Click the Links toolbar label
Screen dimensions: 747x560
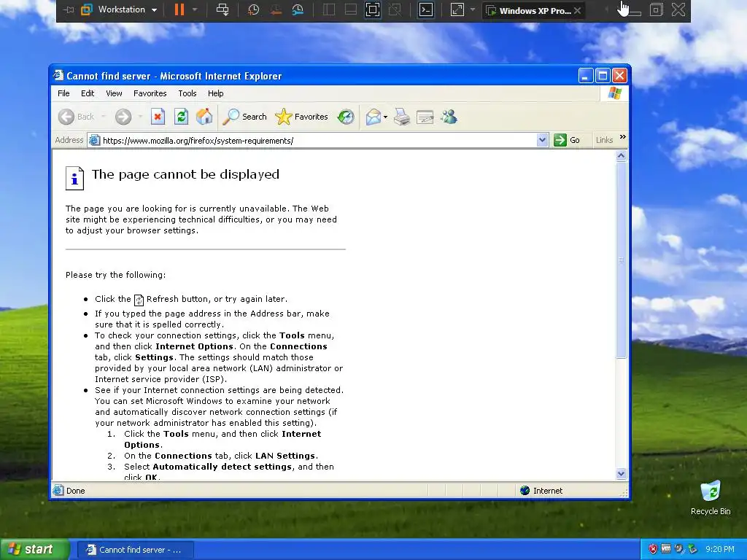(604, 140)
